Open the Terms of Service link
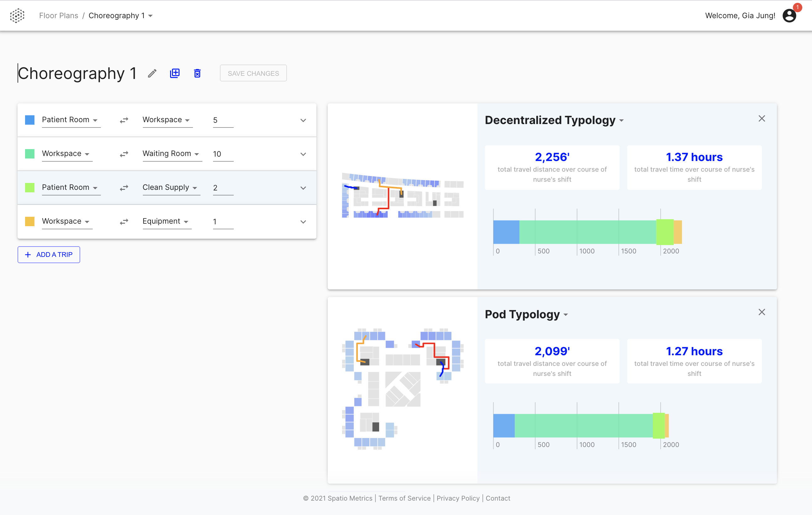812x515 pixels. [x=404, y=498]
